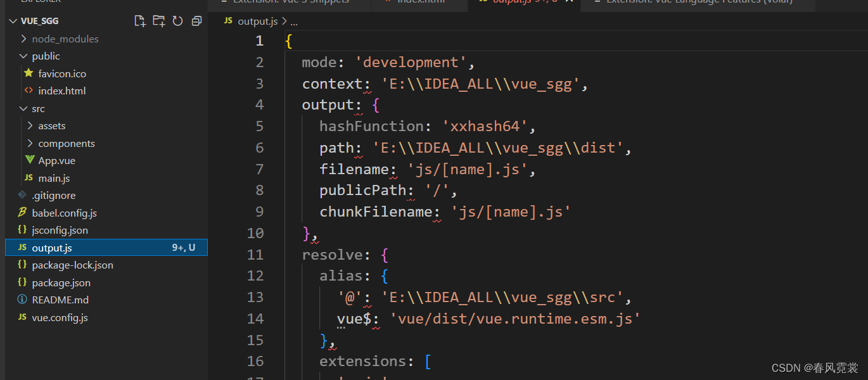Image resolution: width=868 pixels, height=380 pixels.
Task: Collapse the public folder
Action: tap(24, 56)
